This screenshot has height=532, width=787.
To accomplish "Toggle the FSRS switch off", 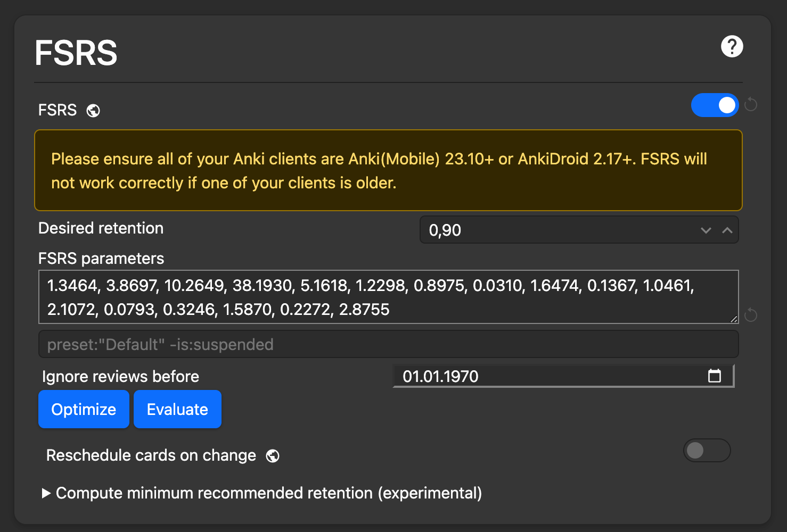I will (x=715, y=105).
